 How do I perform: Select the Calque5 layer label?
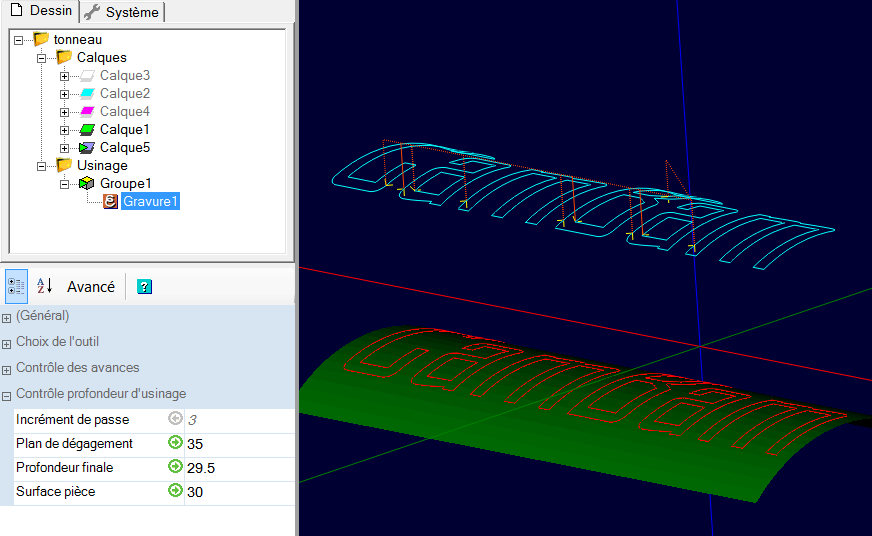(125, 147)
